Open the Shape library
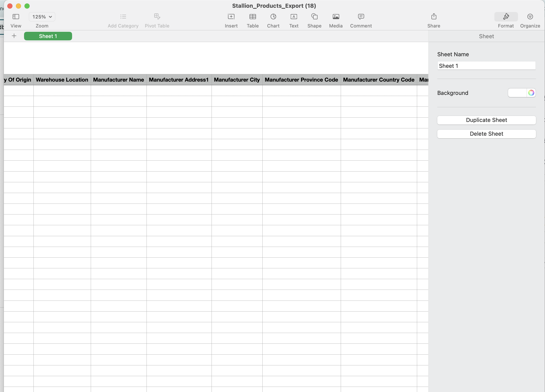 click(314, 17)
